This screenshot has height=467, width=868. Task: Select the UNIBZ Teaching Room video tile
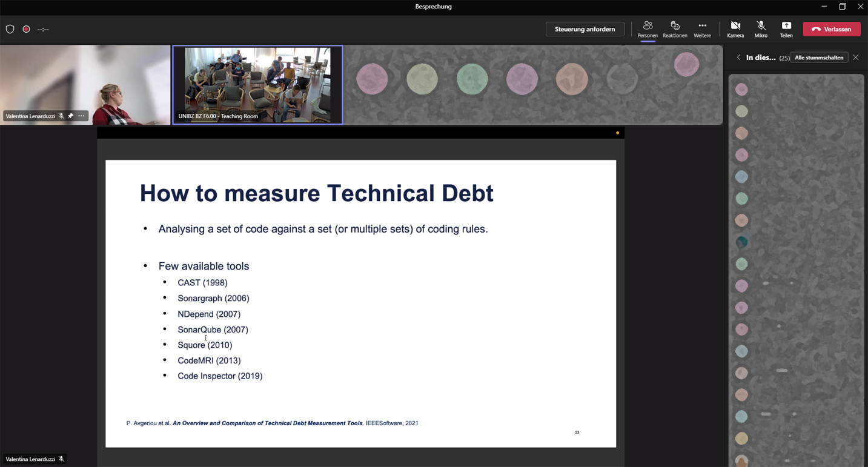[x=257, y=85]
